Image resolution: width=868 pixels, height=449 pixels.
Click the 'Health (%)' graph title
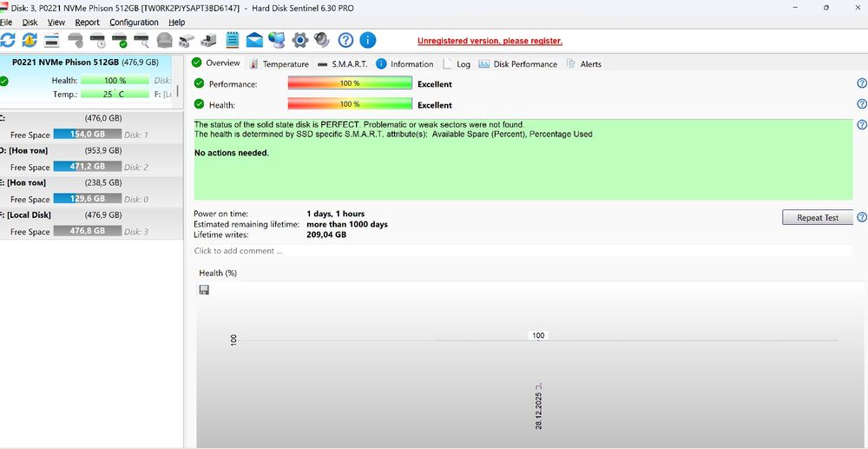tap(218, 273)
